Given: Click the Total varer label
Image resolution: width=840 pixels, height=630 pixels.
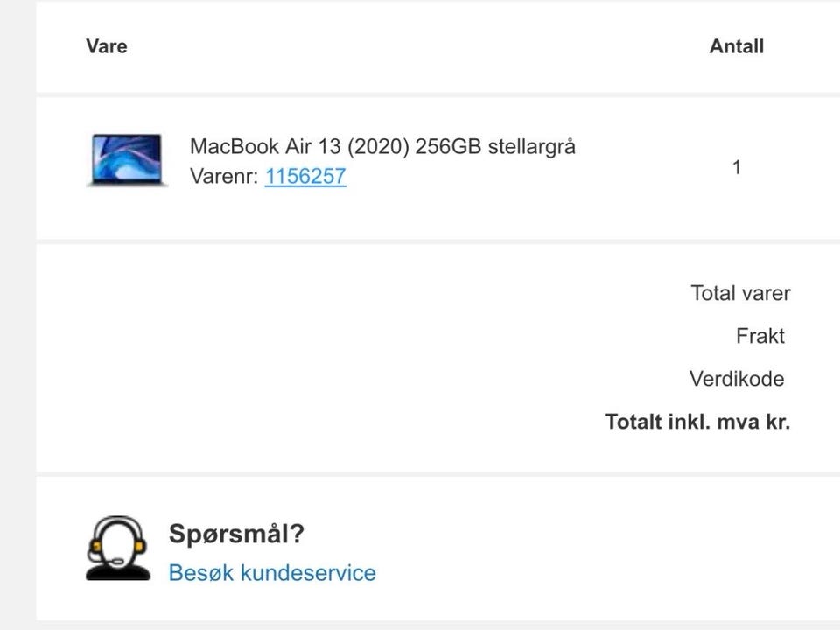Looking at the screenshot, I should (x=740, y=293).
